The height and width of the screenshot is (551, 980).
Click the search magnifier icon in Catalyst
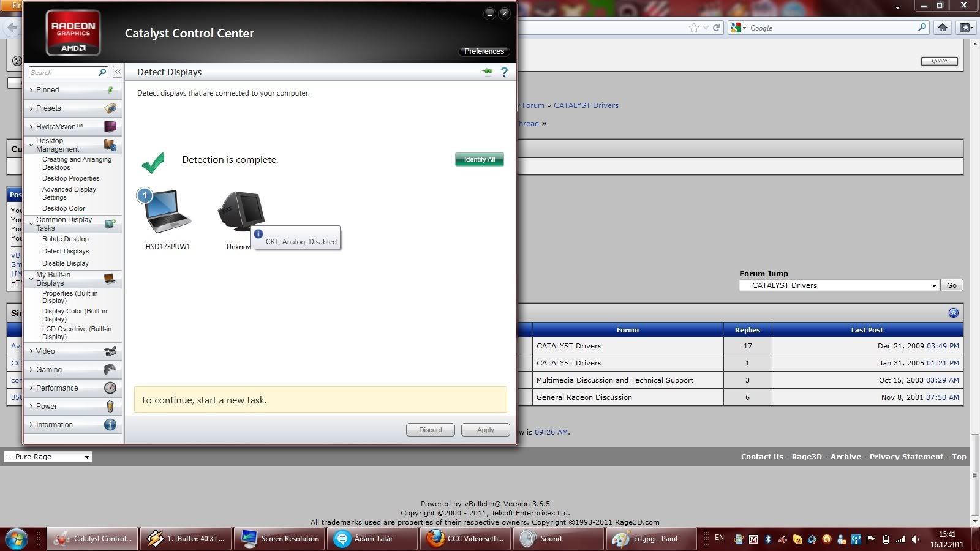click(x=102, y=72)
